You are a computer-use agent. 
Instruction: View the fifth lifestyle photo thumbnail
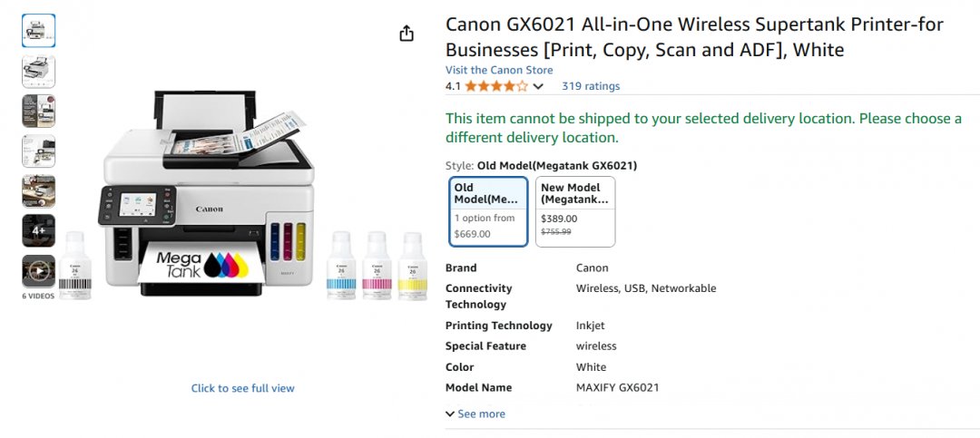pos(39,191)
